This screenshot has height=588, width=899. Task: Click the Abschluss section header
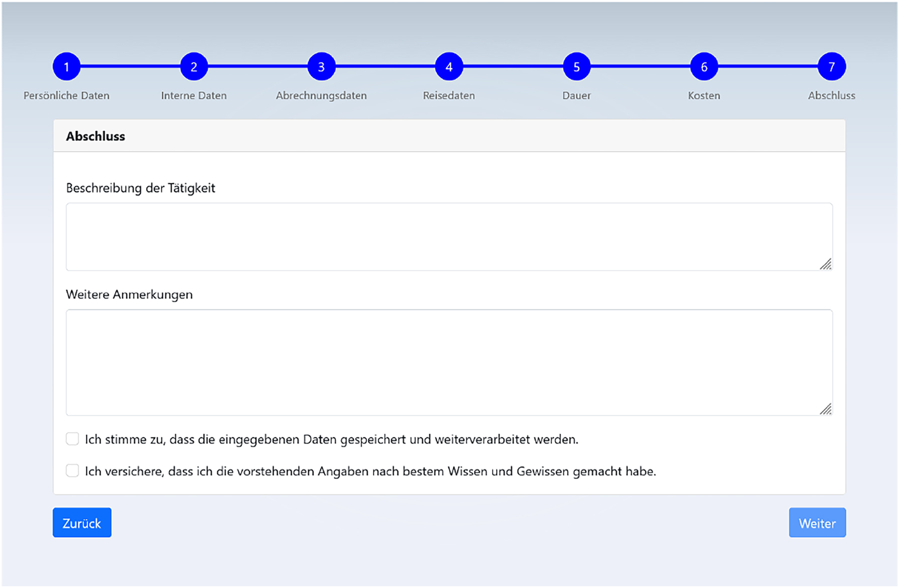click(x=95, y=136)
